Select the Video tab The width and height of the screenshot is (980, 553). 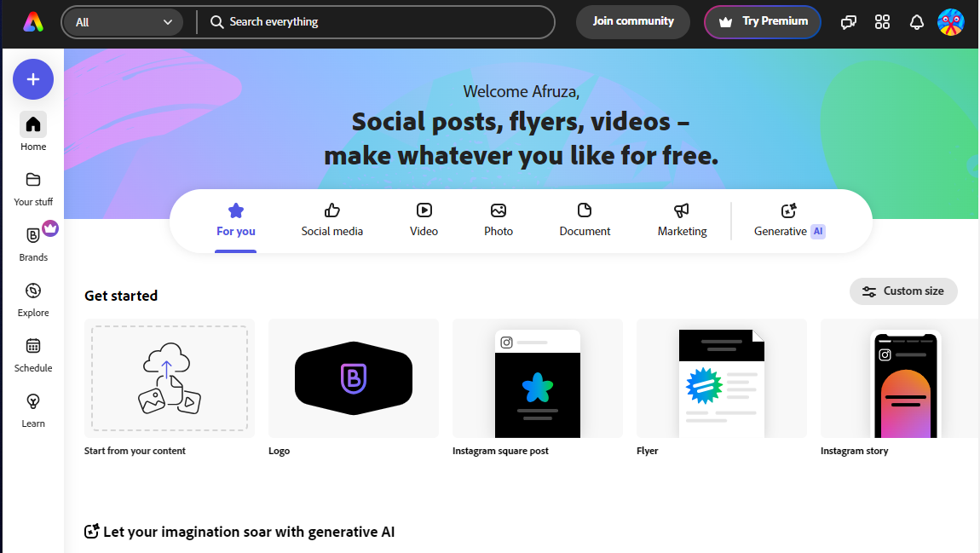[x=424, y=221]
